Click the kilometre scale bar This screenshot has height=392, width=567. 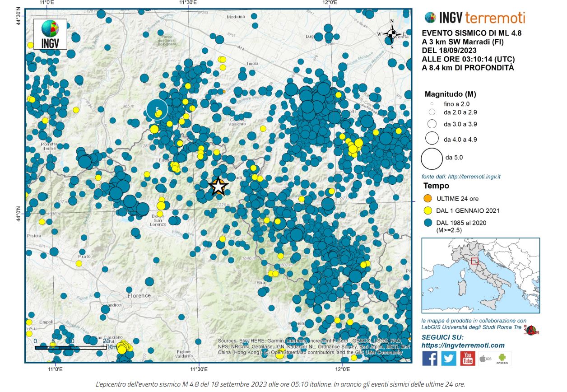click(70, 347)
